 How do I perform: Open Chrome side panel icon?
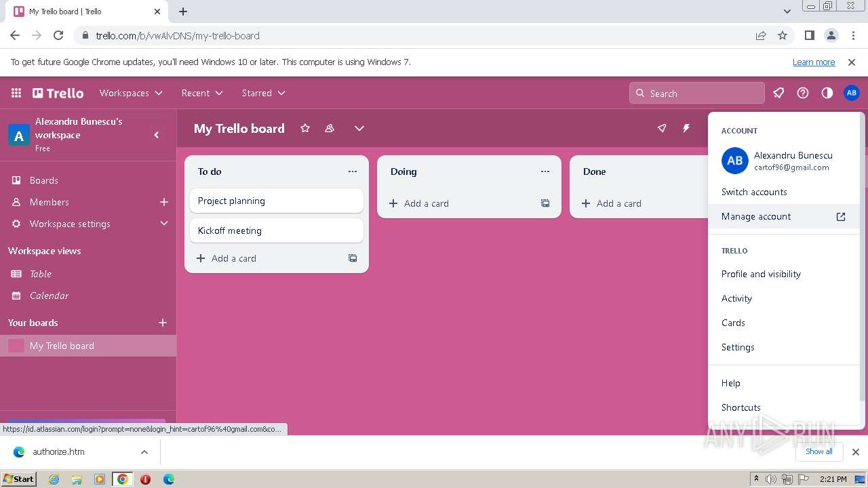[x=810, y=35]
